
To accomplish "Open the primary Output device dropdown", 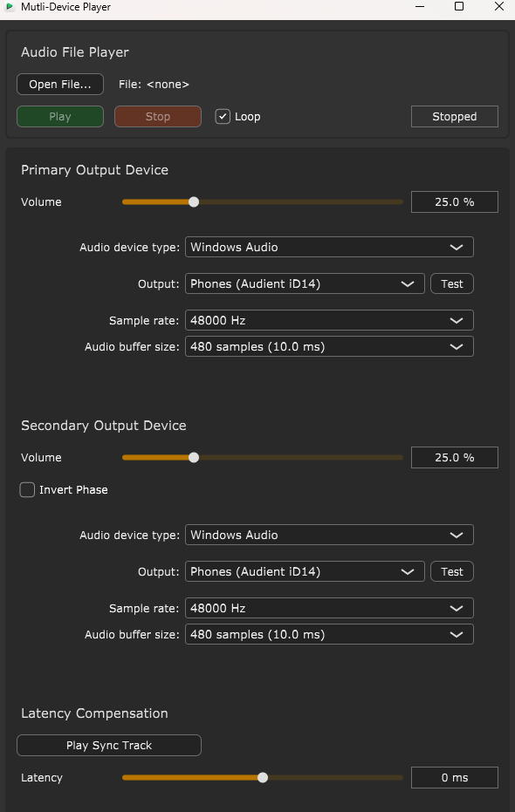I will click(x=306, y=283).
